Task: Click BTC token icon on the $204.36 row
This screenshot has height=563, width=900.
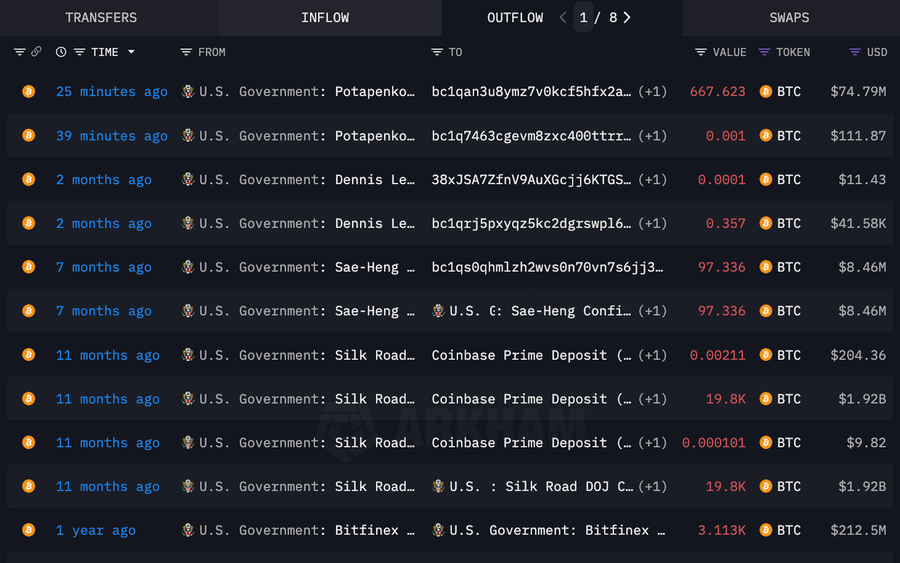Action: [765, 355]
